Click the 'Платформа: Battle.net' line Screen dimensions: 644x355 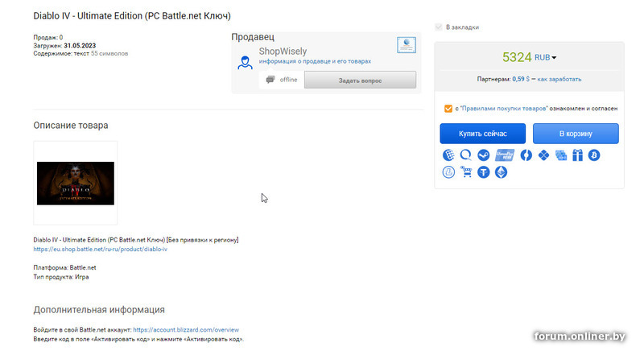coord(64,267)
